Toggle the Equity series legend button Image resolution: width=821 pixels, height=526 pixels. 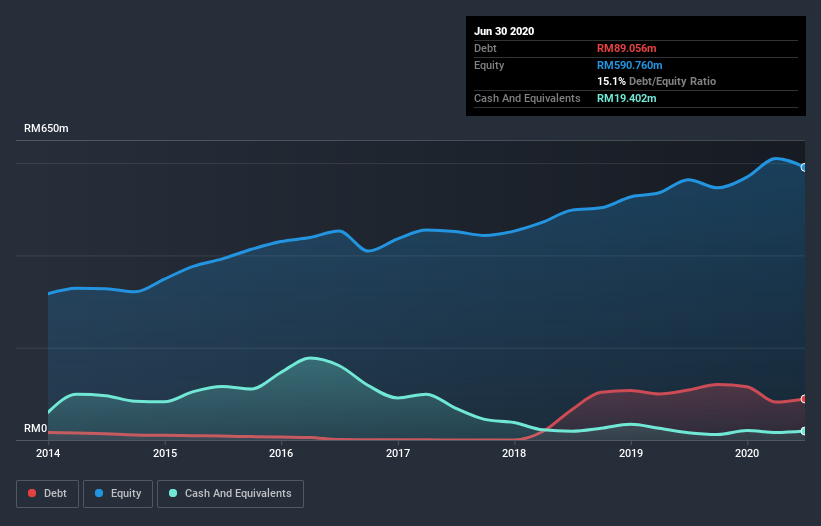coord(118,494)
